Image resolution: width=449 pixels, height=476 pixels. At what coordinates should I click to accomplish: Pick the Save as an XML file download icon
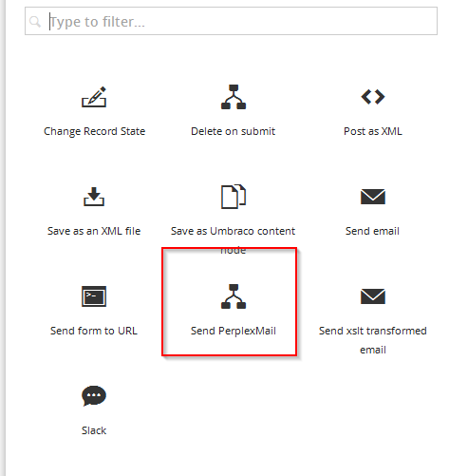94,197
